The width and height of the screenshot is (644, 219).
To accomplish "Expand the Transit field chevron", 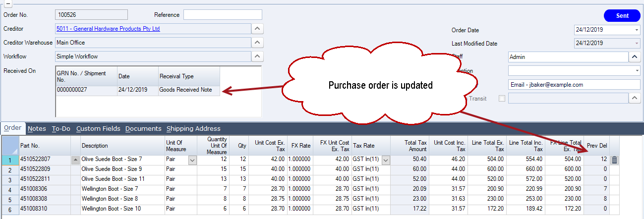I will point(635,99).
